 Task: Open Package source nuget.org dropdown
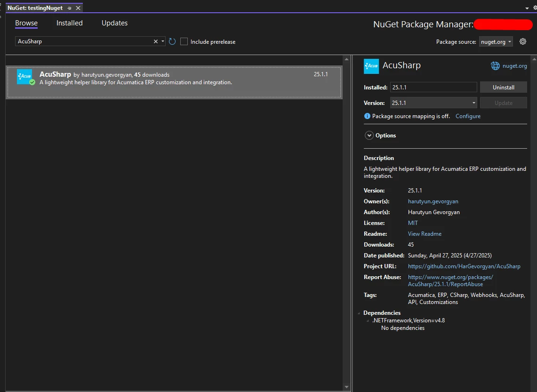(x=496, y=42)
